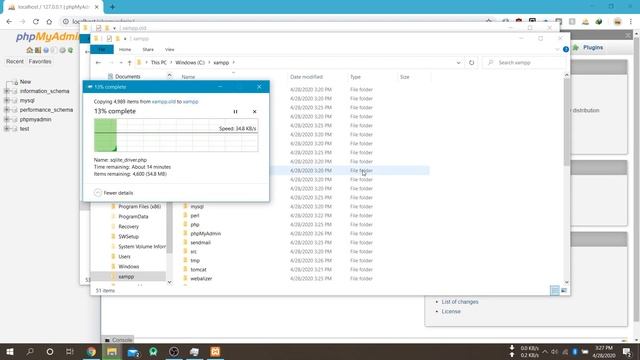Go back in File Explorer
The height and width of the screenshot is (360, 640).
[x=98, y=62]
